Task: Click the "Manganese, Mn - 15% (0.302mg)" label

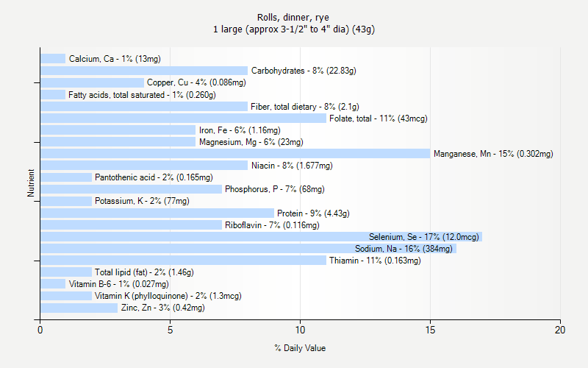Action: [x=493, y=154]
